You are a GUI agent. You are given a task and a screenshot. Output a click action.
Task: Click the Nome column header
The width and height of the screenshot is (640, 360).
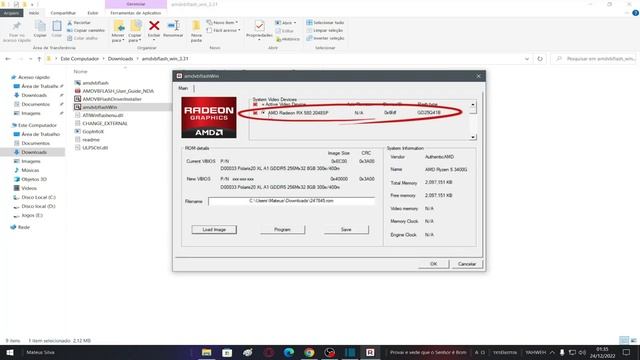pyautogui.click(x=80, y=71)
